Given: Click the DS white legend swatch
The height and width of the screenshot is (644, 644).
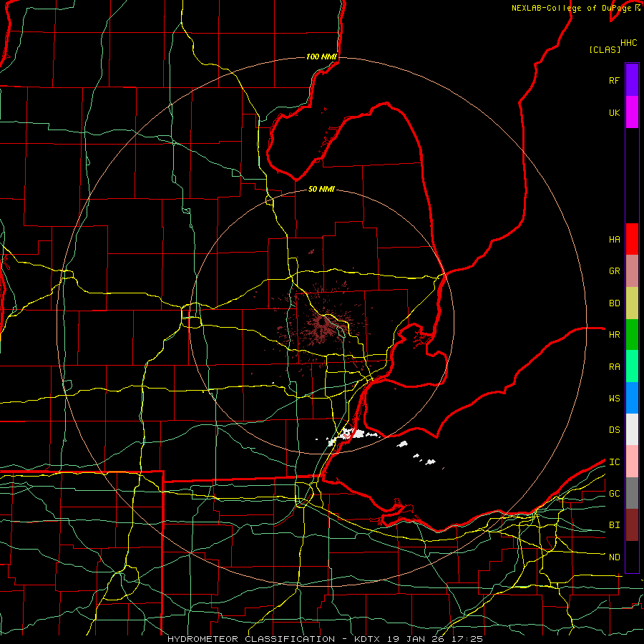Looking at the screenshot, I should click(632, 429).
